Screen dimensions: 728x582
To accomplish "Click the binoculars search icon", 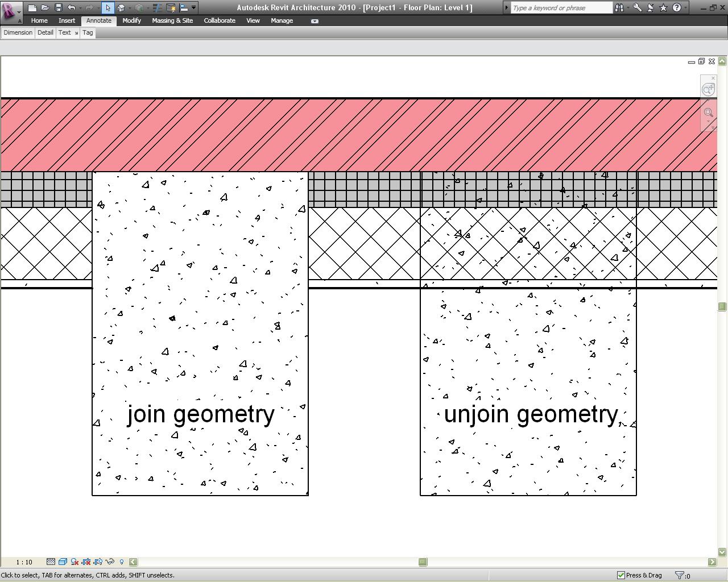I will [618, 7].
